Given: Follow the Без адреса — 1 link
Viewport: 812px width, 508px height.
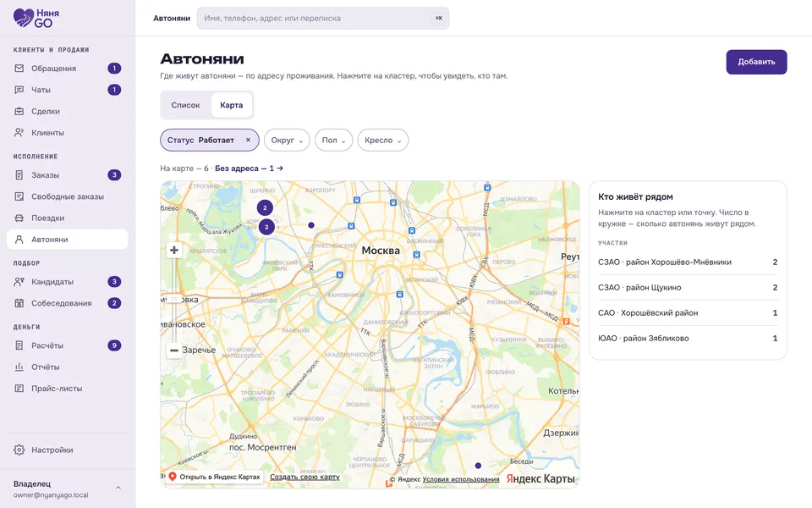Looking at the screenshot, I should (x=249, y=168).
